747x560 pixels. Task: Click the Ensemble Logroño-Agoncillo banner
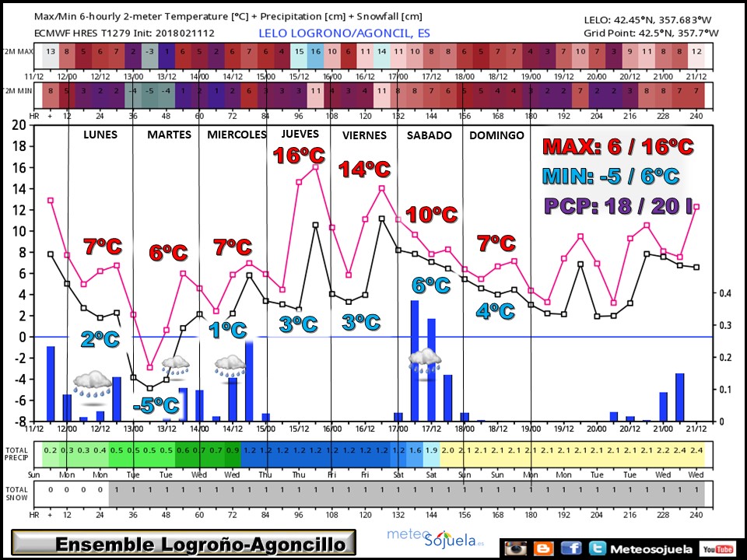(184, 543)
